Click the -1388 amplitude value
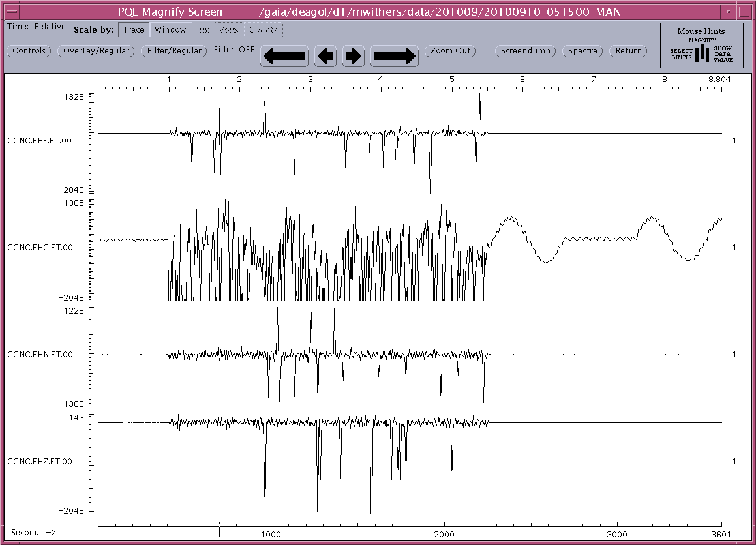Screen dimensions: 756x545 tap(71, 404)
